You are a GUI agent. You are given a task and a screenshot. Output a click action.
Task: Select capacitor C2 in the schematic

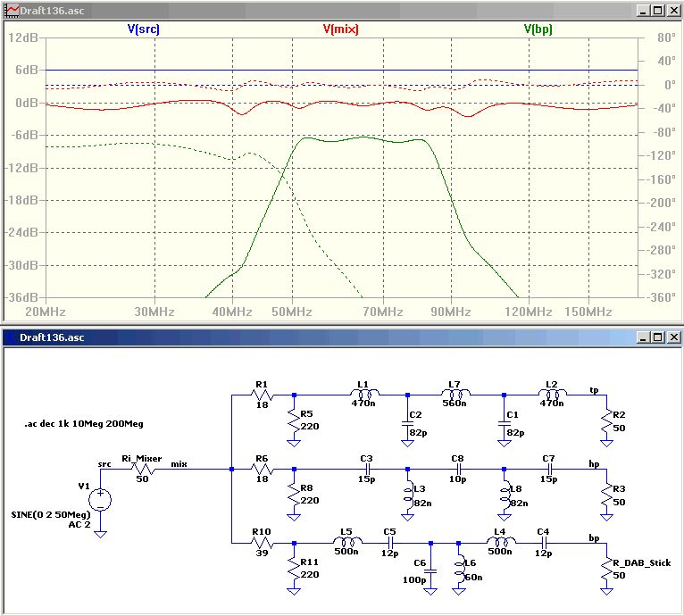tap(407, 425)
